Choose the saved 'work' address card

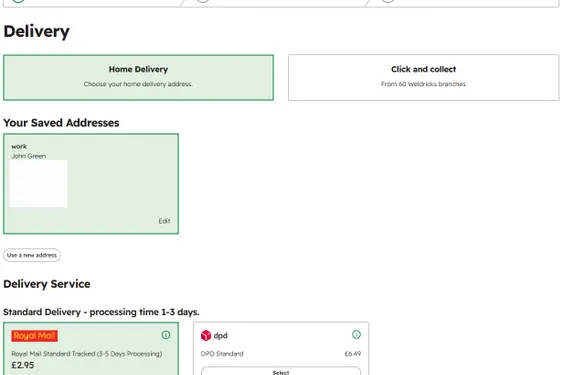[x=91, y=184]
